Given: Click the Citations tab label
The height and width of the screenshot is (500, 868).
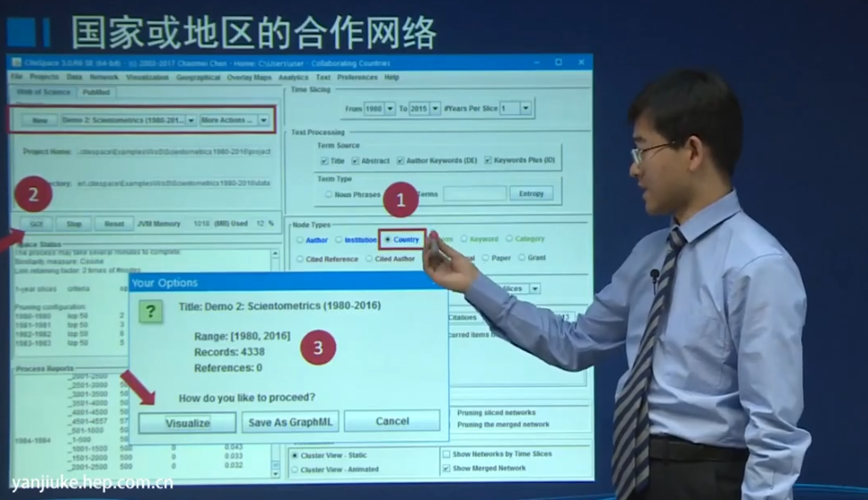Looking at the screenshot, I should pos(463,317).
